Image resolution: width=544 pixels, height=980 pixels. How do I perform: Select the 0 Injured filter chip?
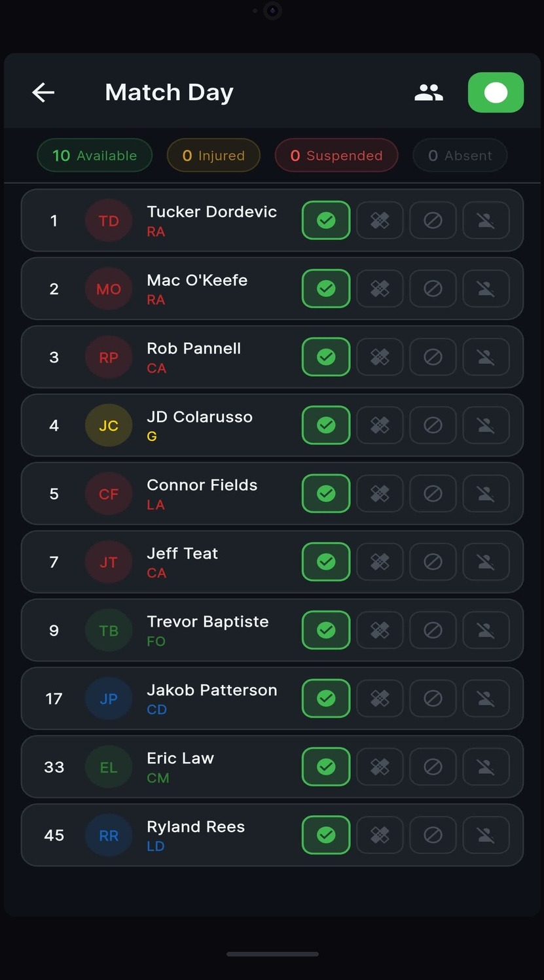(x=213, y=155)
